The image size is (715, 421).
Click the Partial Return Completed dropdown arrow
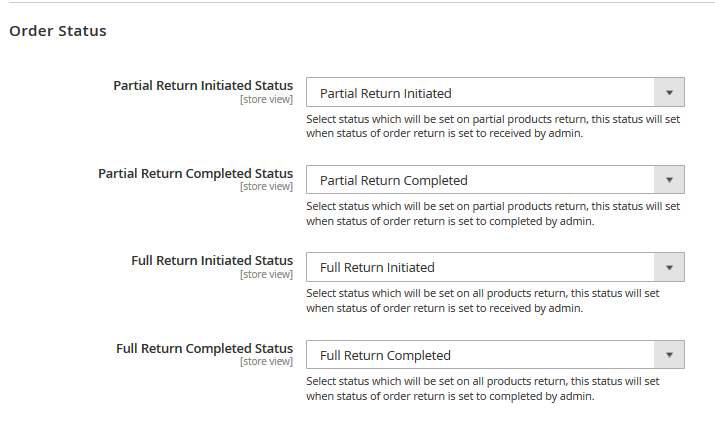(x=669, y=180)
